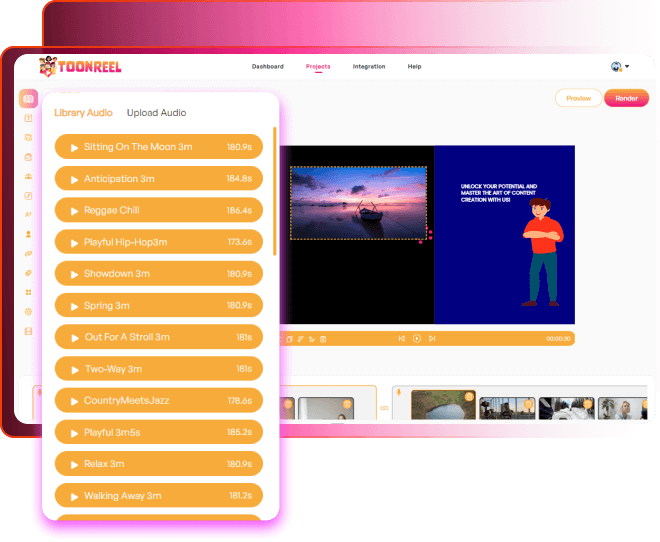
Task: Click play icon beside Anticipation 3m
Action: [x=74, y=179]
